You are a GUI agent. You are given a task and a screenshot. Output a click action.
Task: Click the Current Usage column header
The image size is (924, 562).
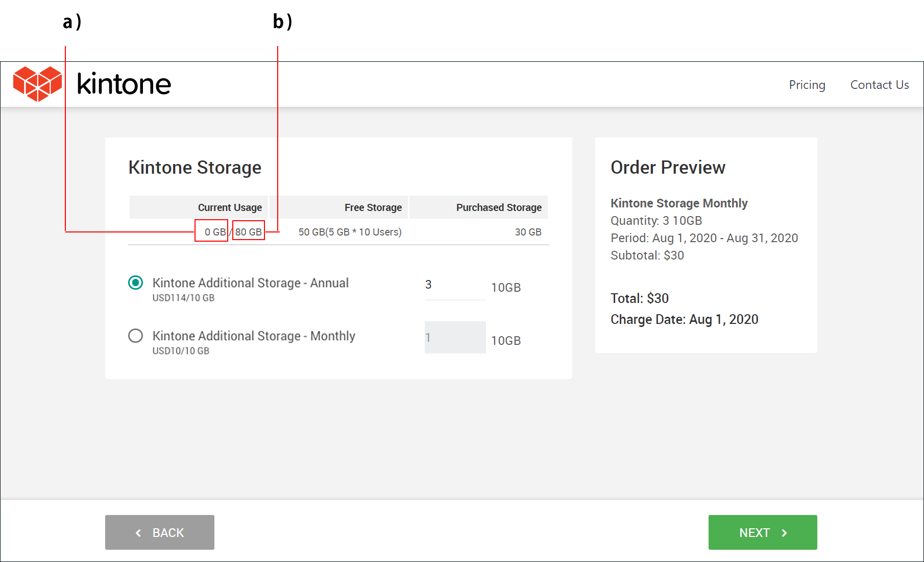[230, 207]
